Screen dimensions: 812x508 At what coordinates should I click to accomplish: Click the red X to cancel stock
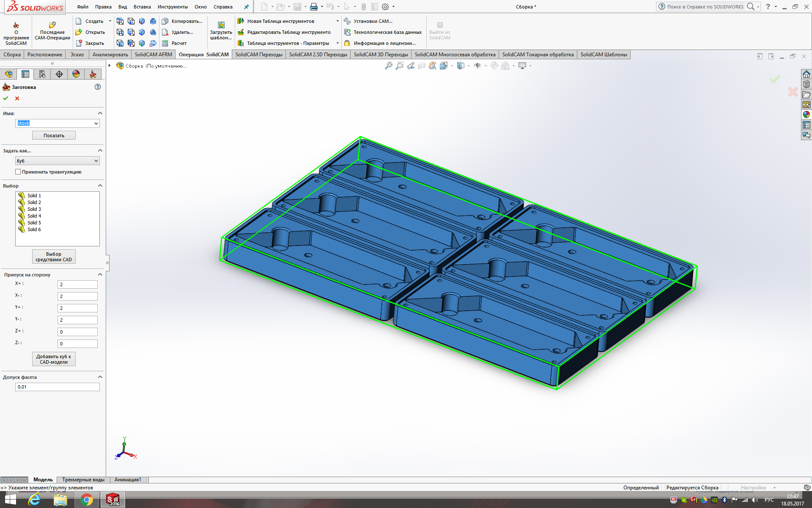17,98
